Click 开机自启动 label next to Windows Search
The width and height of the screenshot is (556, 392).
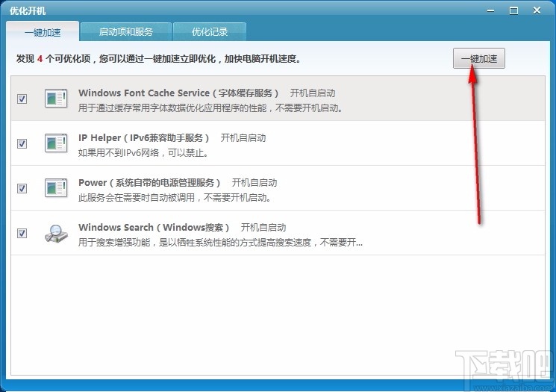[x=263, y=227]
